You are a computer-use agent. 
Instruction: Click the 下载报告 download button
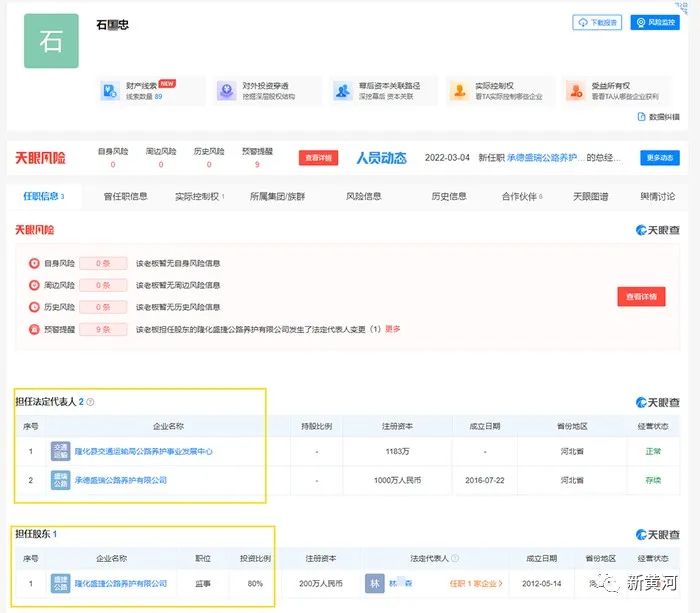[x=597, y=22]
